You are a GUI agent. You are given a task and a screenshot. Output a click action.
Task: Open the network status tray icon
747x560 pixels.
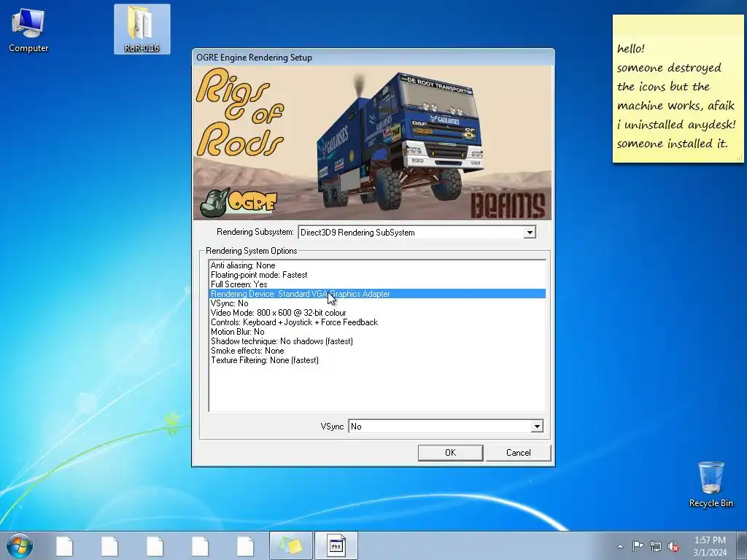pos(656,546)
